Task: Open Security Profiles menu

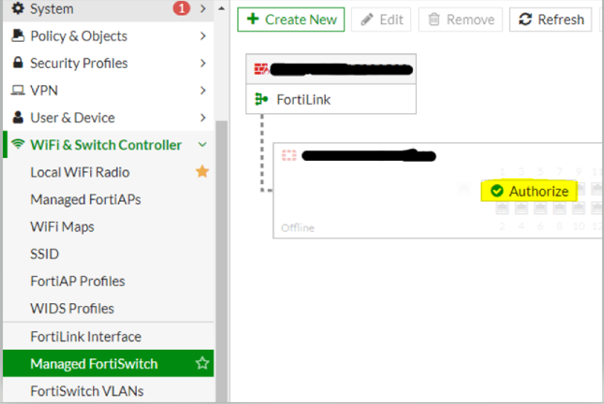Action: (108, 63)
